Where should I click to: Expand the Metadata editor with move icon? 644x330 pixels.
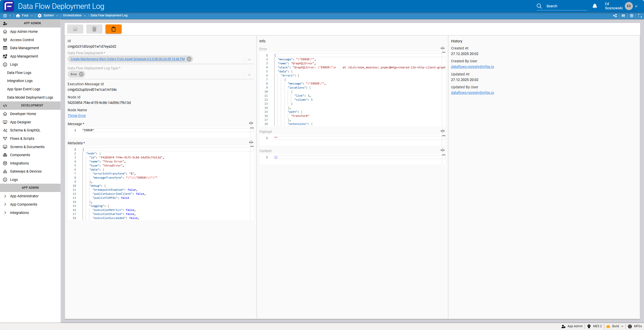click(251, 143)
